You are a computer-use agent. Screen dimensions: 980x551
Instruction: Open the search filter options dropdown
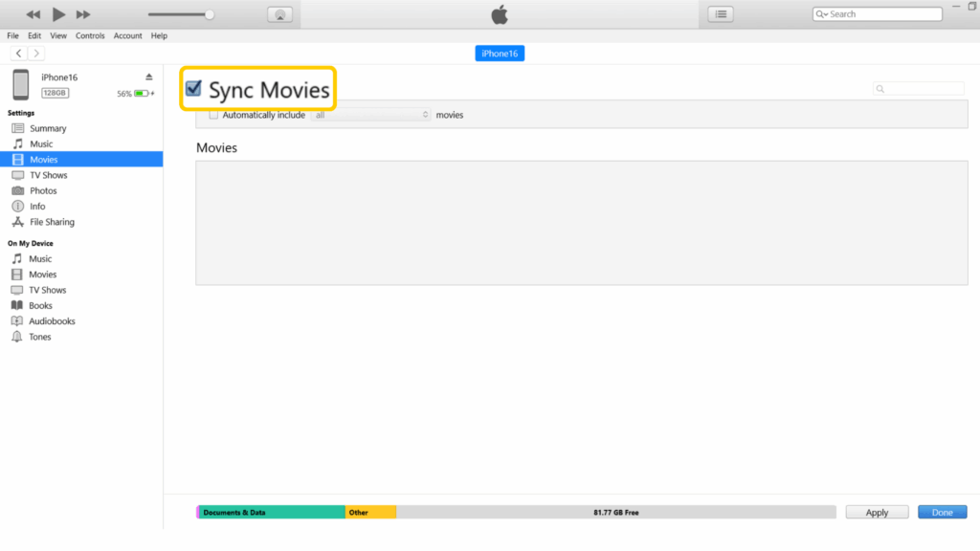826,13
